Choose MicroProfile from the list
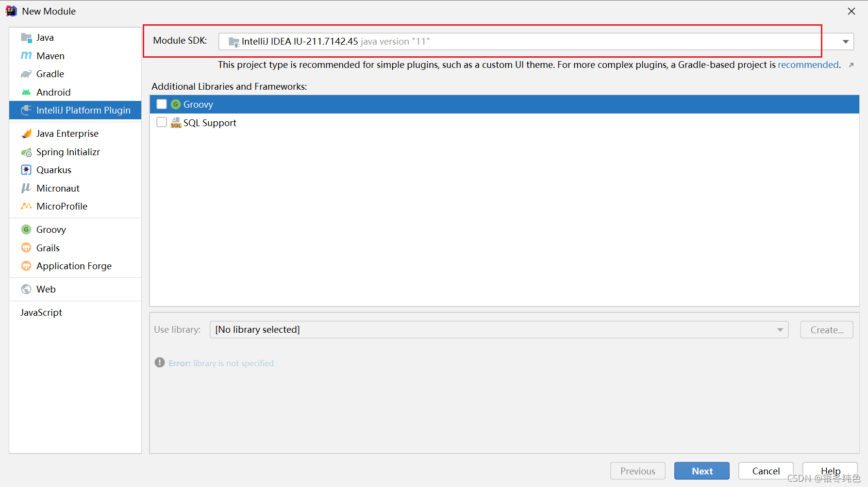Screen dimensions: 868x487 [75, 207]
